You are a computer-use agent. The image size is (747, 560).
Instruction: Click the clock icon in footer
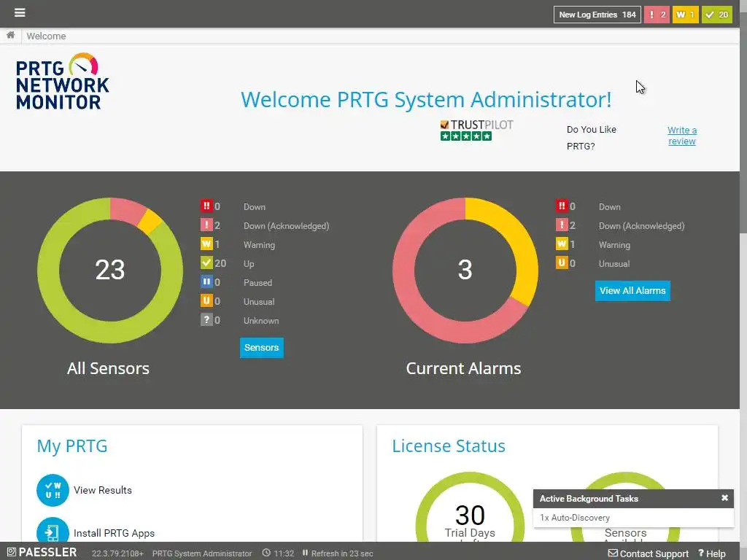[266, 553]
